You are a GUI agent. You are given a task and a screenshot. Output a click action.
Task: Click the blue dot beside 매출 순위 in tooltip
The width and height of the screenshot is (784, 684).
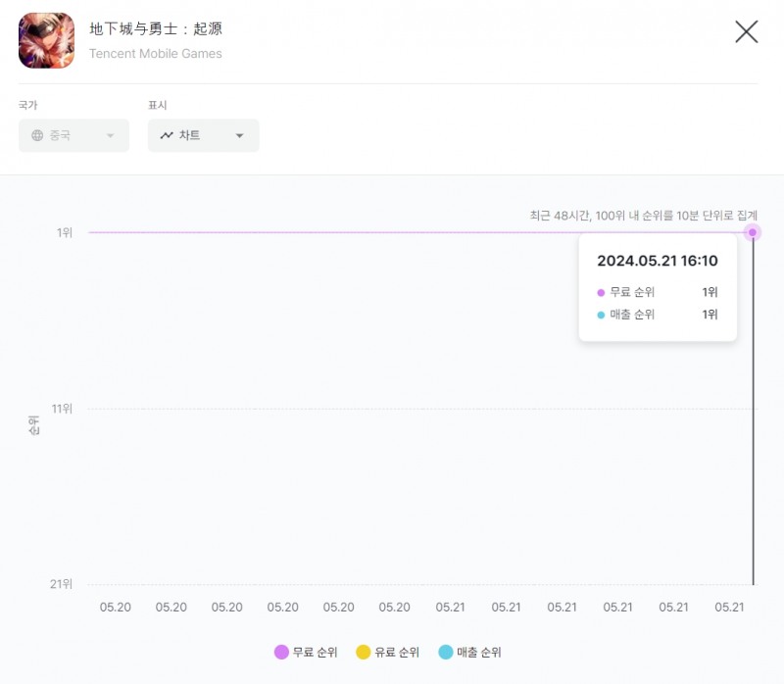point(602,316)
